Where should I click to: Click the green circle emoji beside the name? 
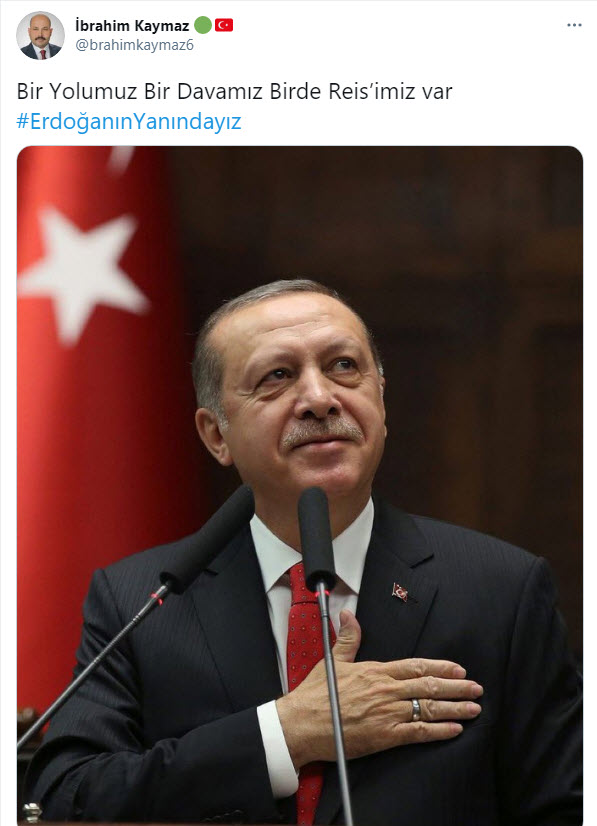pyautogui.click(x=203, y=25)
